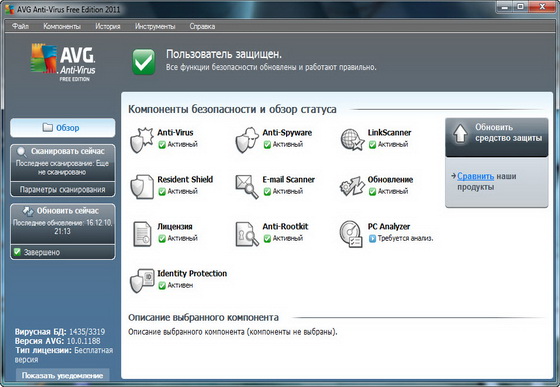Select the Anti-Spyware component icon

(247, 140)
